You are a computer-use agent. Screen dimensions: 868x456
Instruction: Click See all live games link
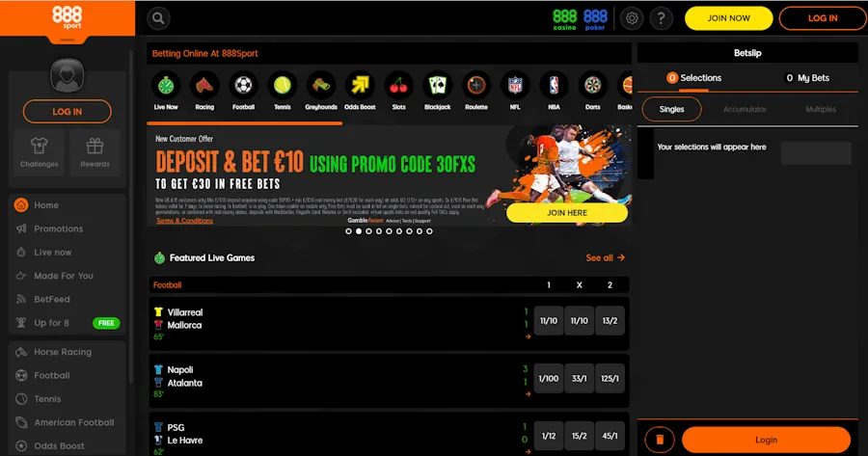[605, 257]
